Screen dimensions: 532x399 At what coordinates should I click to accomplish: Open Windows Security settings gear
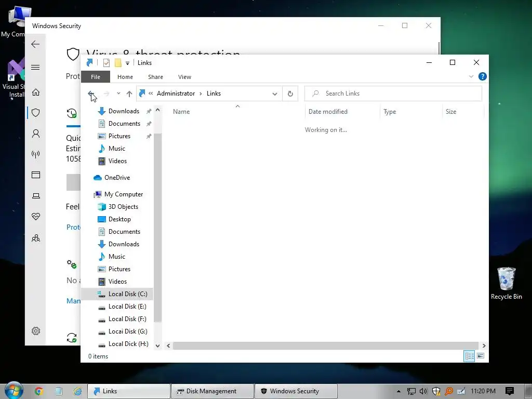point(36,331)
